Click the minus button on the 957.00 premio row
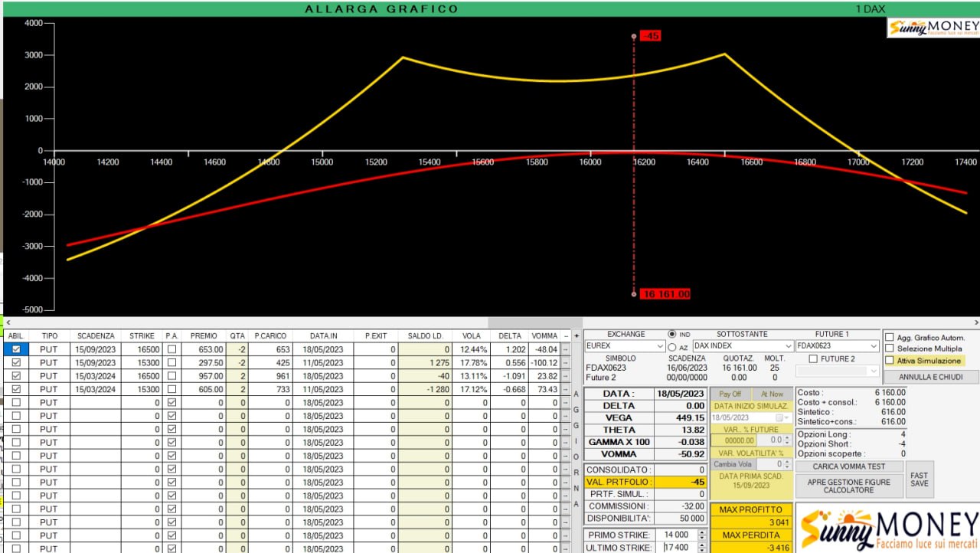The image size is (980, 553). pyautogui.click(x=566, y=376)
